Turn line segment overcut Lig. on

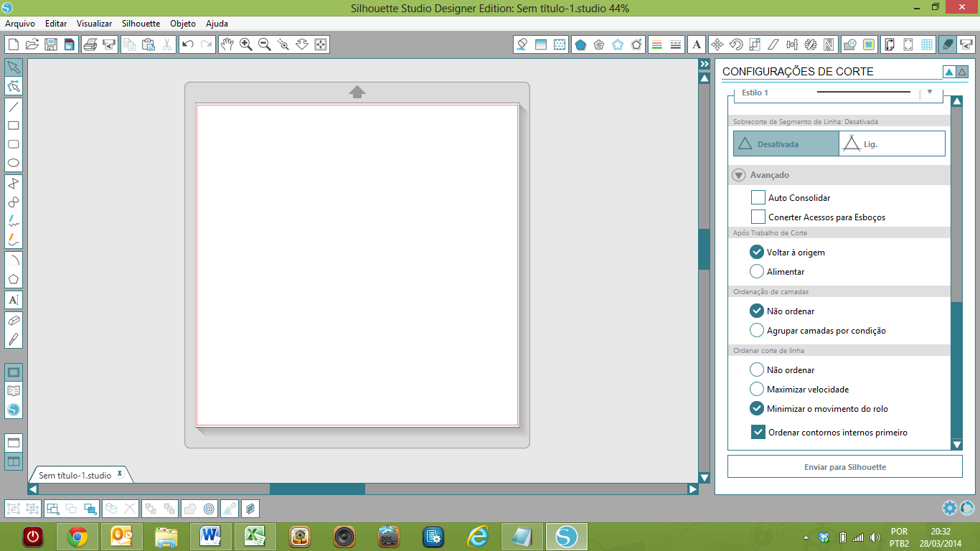coord(892,143)
